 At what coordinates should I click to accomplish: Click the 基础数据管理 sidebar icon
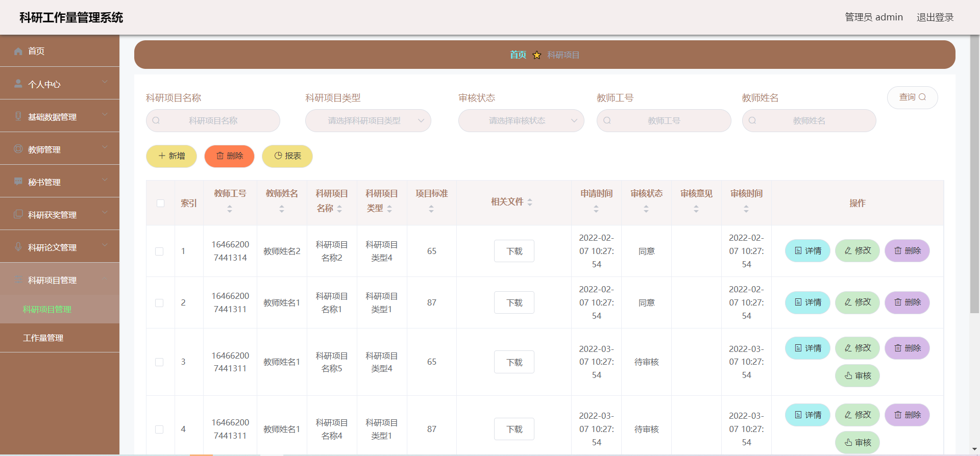point(18,116)
